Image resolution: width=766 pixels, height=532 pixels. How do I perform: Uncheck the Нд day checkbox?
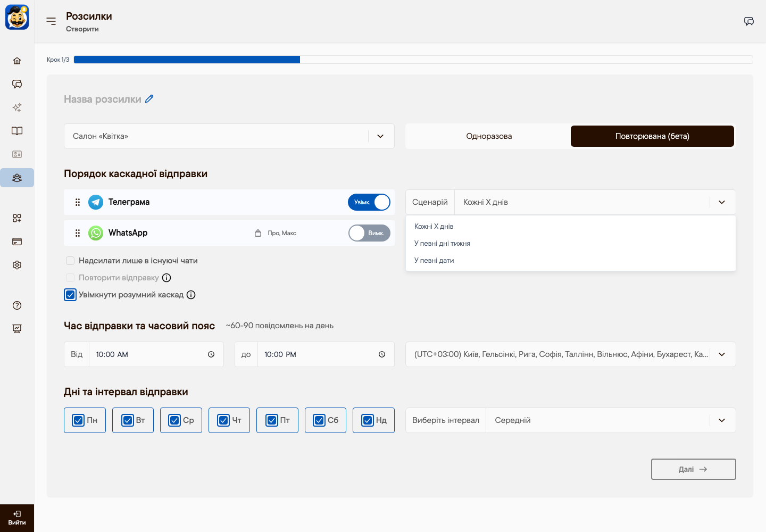pyautogui.click(x=368, y=420)
